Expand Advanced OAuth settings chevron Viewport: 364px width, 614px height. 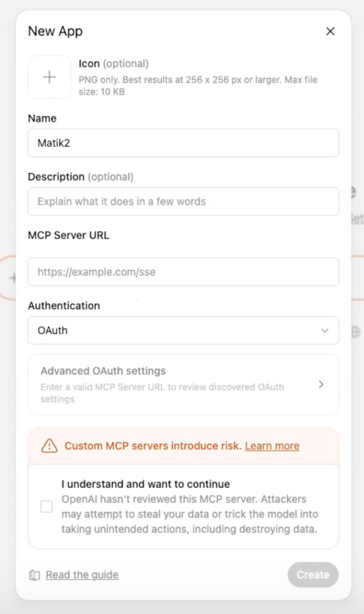(x=321, y=384)
